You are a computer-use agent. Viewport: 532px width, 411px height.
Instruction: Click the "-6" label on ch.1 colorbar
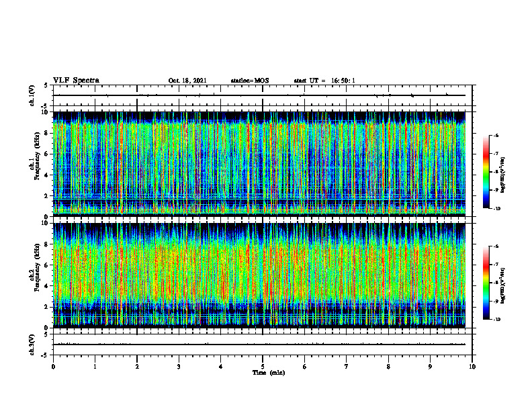(496, 136)
